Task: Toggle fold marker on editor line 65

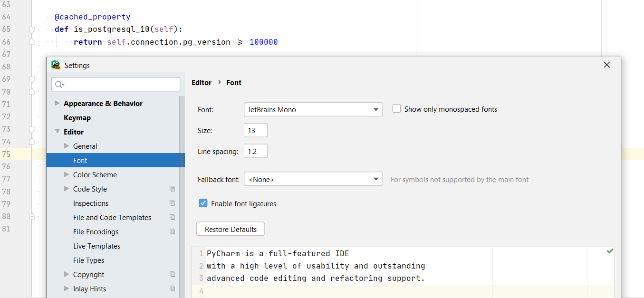Action: click(x=32, y=29)
